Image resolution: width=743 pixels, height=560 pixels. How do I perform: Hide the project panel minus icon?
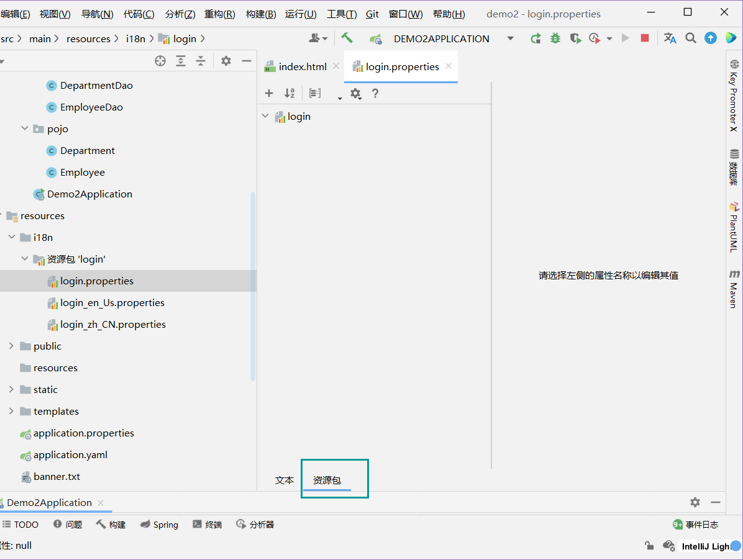click(x=247, y=61)
